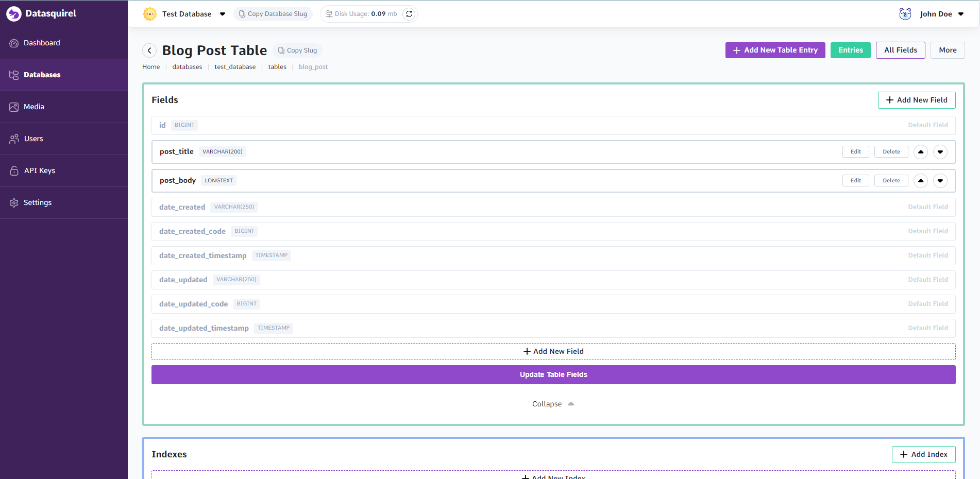Edit the post_body field

pos(856,181)
